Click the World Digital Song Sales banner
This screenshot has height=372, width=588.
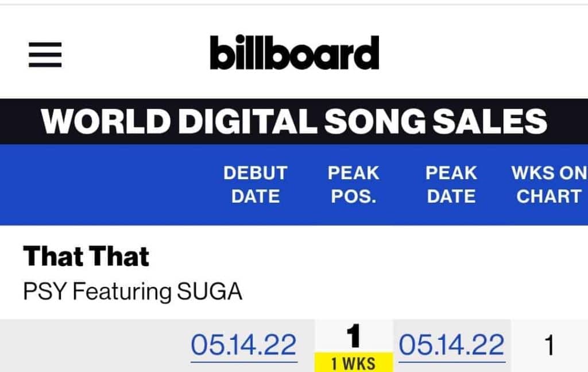pyautogui.click(x=294, y=121)
